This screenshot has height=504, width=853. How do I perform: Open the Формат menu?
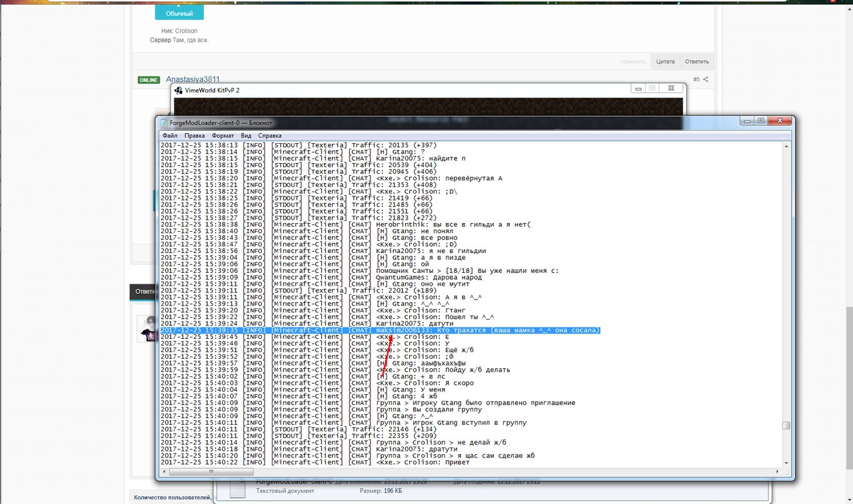(223, 136)
